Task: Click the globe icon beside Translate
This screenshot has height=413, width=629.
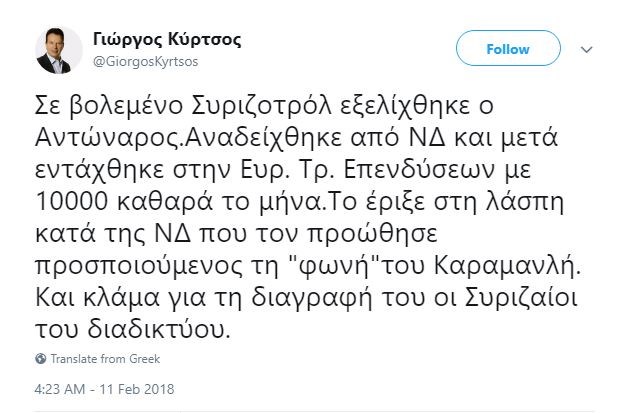Action: pos(40,358)
